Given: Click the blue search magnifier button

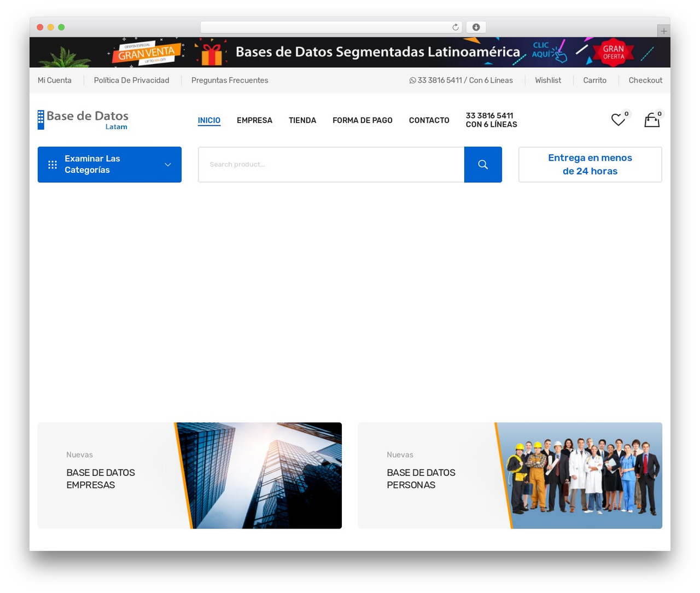Looking at the screenshot, I should [483, 165].
